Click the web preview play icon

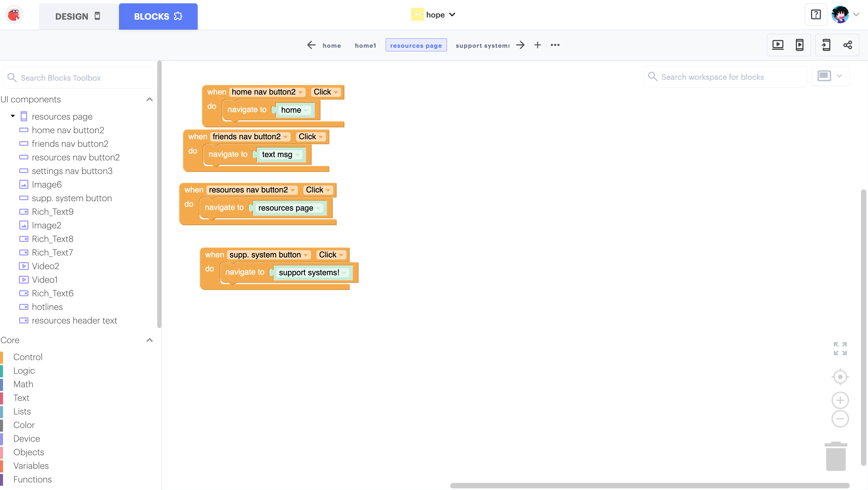click(778, 45)
